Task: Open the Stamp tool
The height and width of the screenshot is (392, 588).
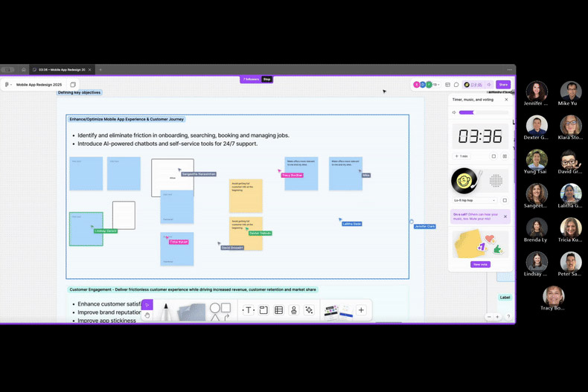Action: point(294,310)
